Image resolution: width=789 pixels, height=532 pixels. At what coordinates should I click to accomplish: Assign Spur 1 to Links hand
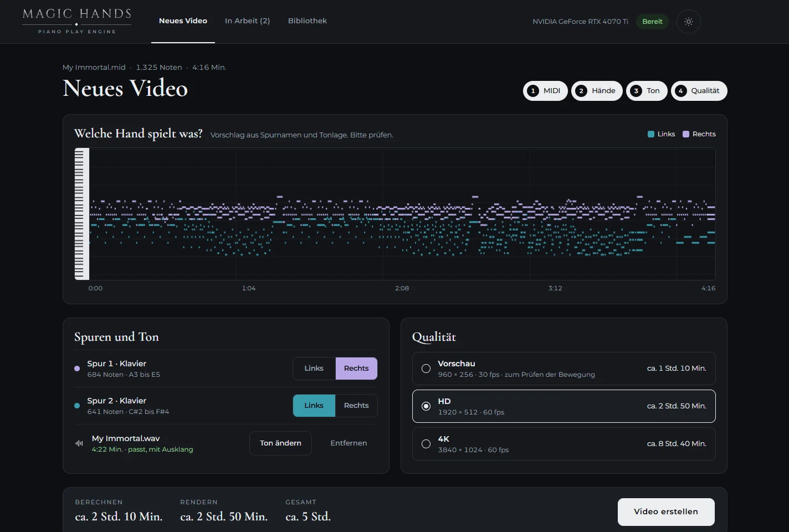(x=314, y=369)
